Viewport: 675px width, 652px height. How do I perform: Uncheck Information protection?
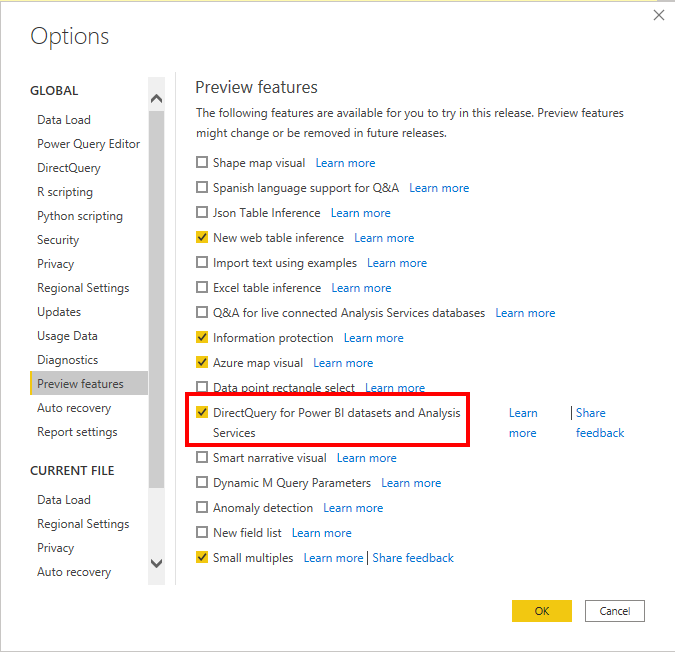point(202,337)
